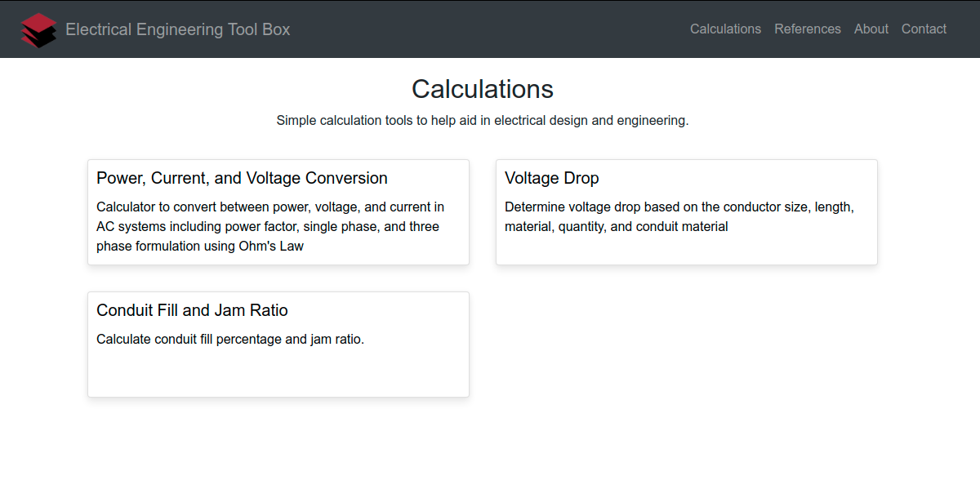Open the Power, Current, and Voltage Conversion title
Image resolution: width=980 pixels, height=498 pixels.
pyautogui.click(x=242, y=178)
